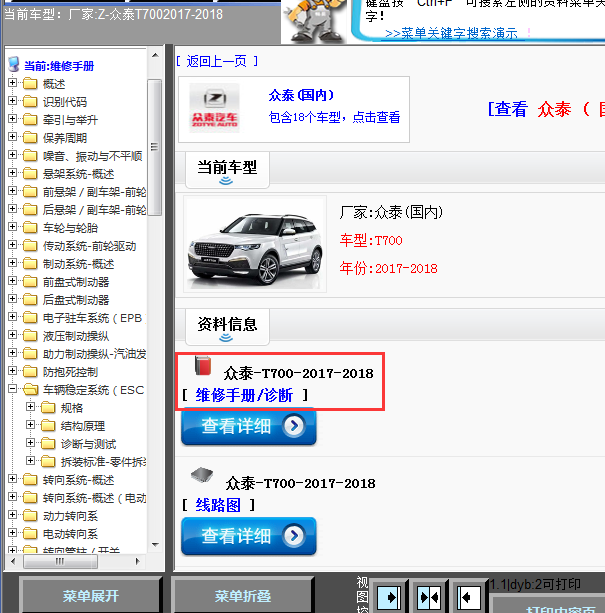Expand the 拆装标准-零件拆 subfolder
Viewport: 605px width, 613px height.
pyautogui.click(x=30, y=461)
